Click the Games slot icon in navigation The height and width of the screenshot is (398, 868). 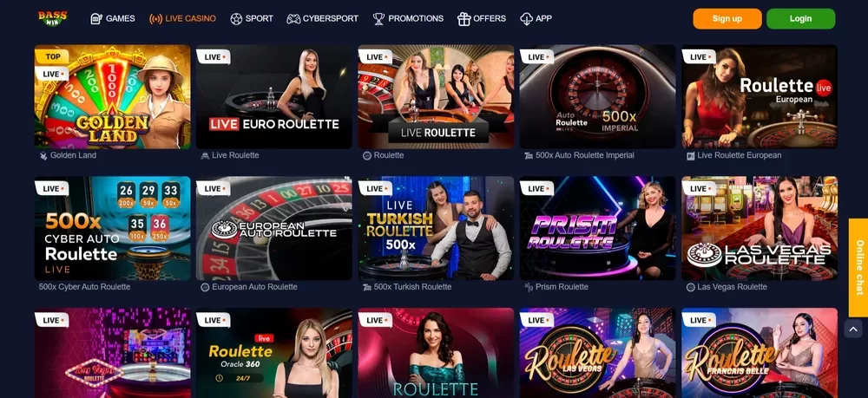coord(96,19)
